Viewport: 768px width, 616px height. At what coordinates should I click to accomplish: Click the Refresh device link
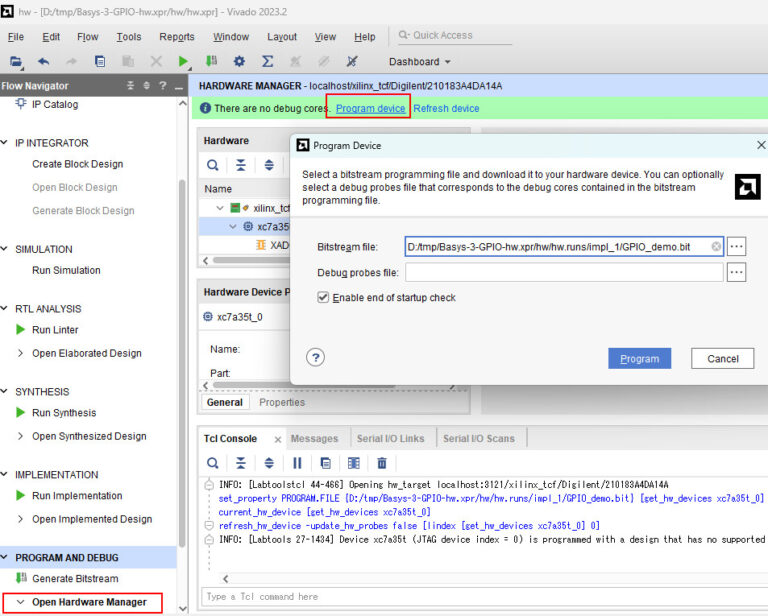(x=446, y=108)
